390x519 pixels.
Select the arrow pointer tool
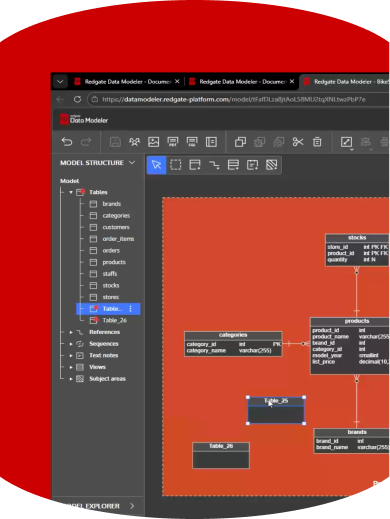tap(156, 165)
